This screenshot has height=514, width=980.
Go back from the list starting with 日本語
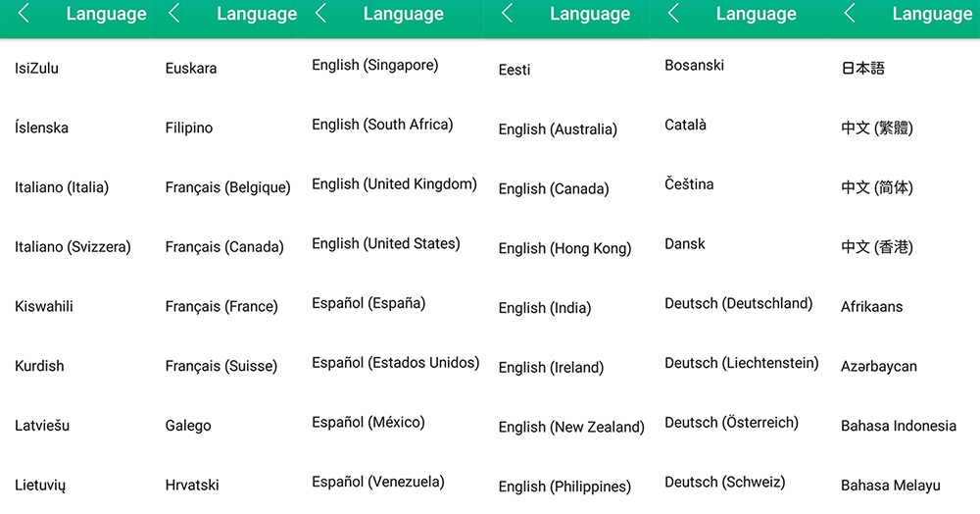point(850,14)
